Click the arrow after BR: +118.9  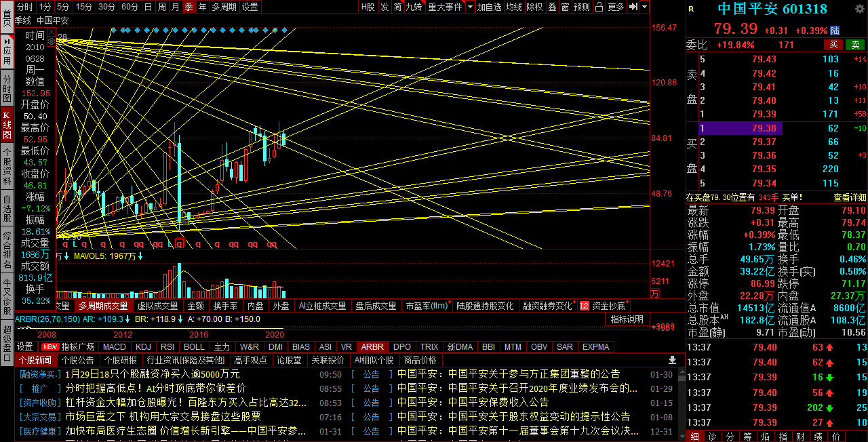click(x=181, y=319)
